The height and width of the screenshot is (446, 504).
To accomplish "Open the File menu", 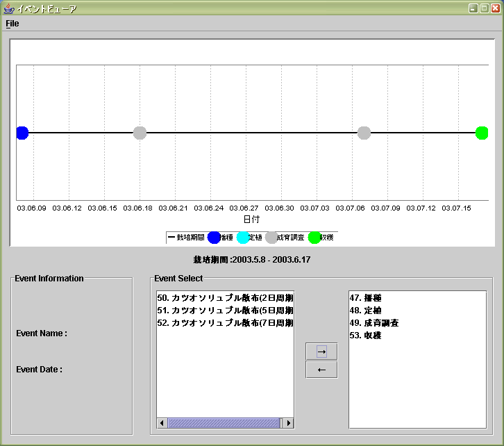I will click(12, 24).
